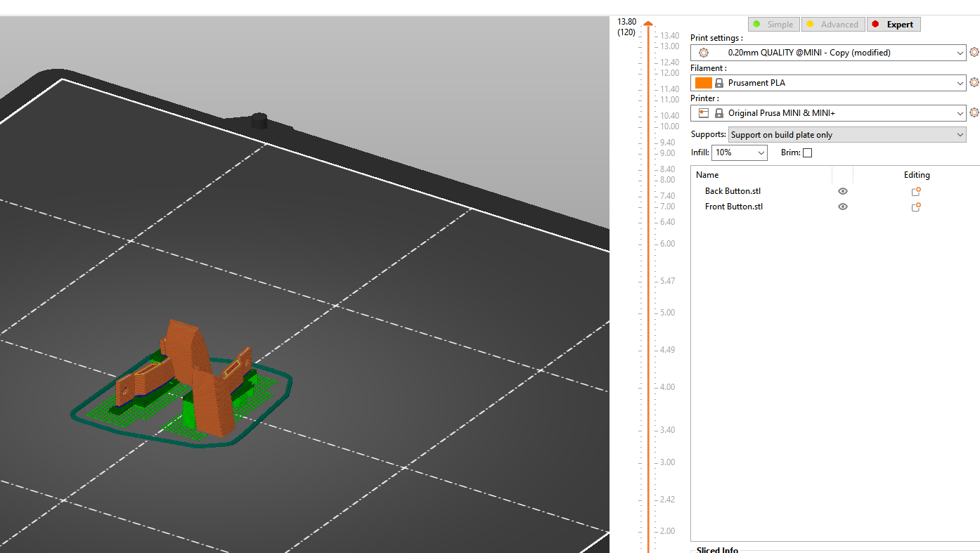Open the Original Prusa MINI printer dropdown
The image size is (980, 553).
click(x=828, y=112)
